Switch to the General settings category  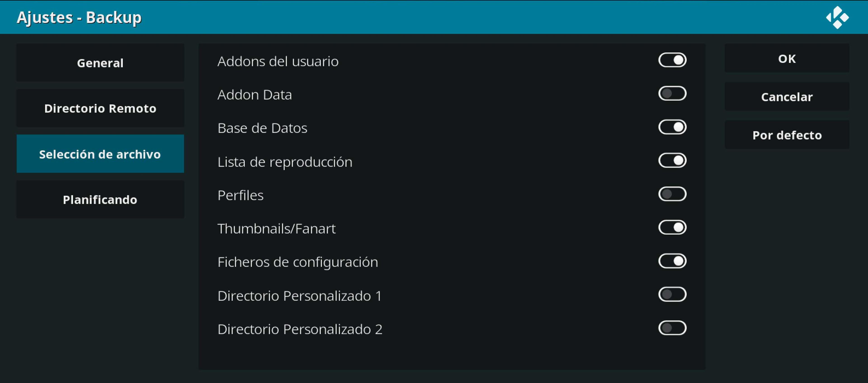pyautogui.click(x=100, y=63)
